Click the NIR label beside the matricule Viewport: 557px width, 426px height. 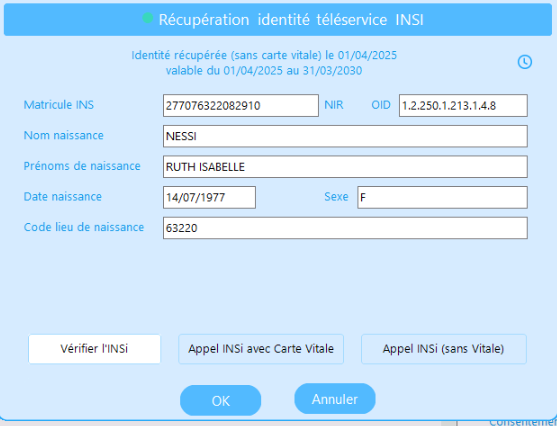334,105
